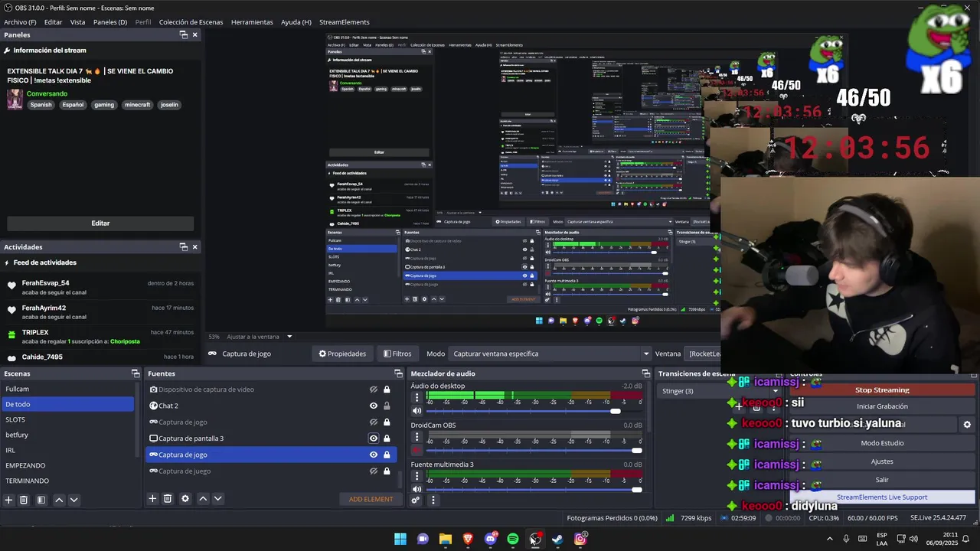Toggle lock on Chat 2 source
This screenshot has width=980, height=551.
pyautogui.click(x=387, y=406)
